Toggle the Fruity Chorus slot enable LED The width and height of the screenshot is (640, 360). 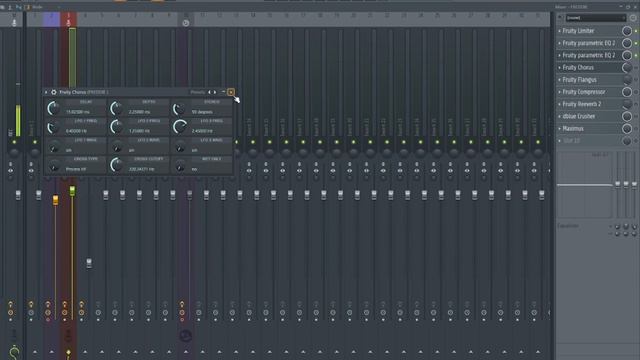pyautogui.click(x=636, y=68)
